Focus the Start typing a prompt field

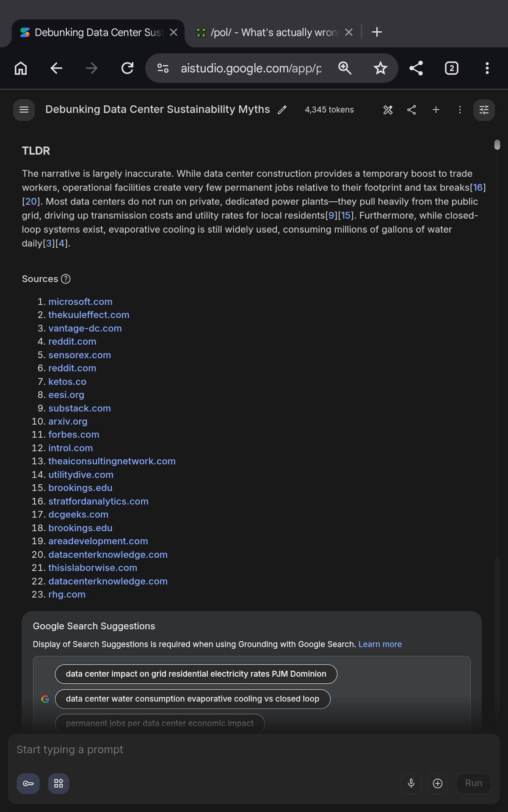(x=254, y=750)
